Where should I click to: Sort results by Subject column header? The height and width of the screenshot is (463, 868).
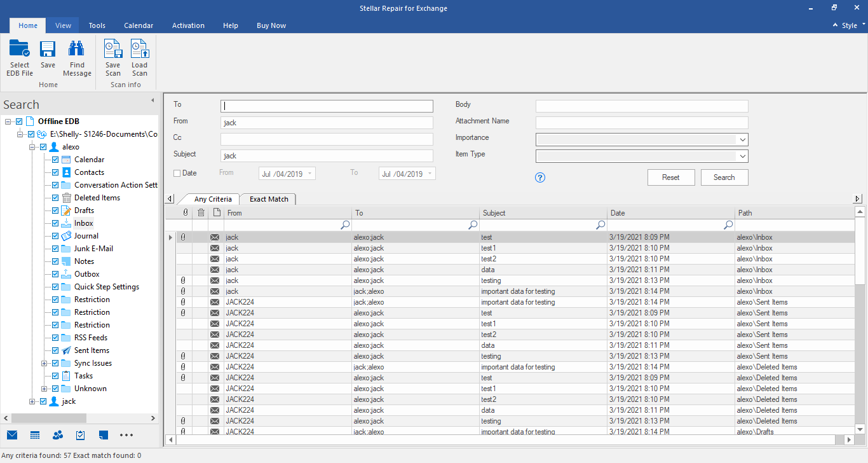point(543,213)
